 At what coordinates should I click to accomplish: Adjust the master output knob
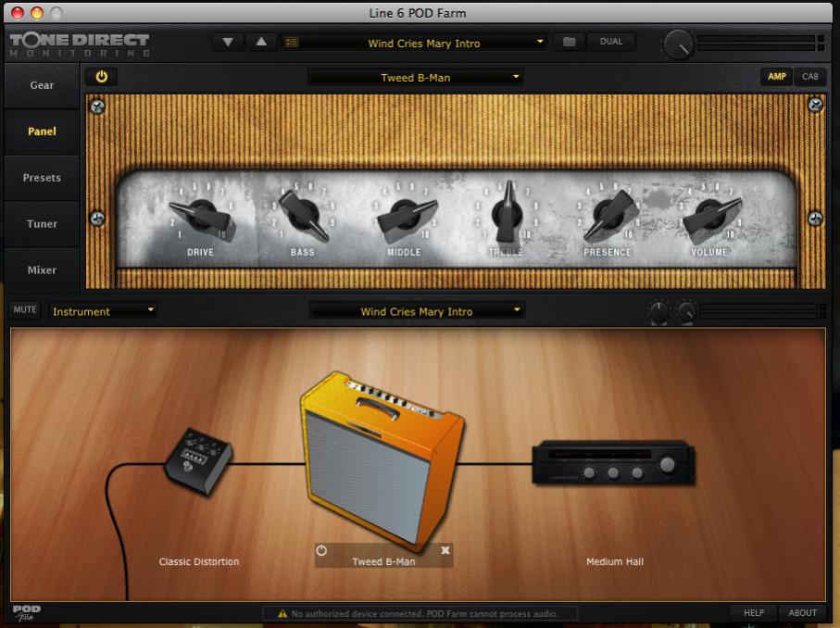(x=678, y=44)
